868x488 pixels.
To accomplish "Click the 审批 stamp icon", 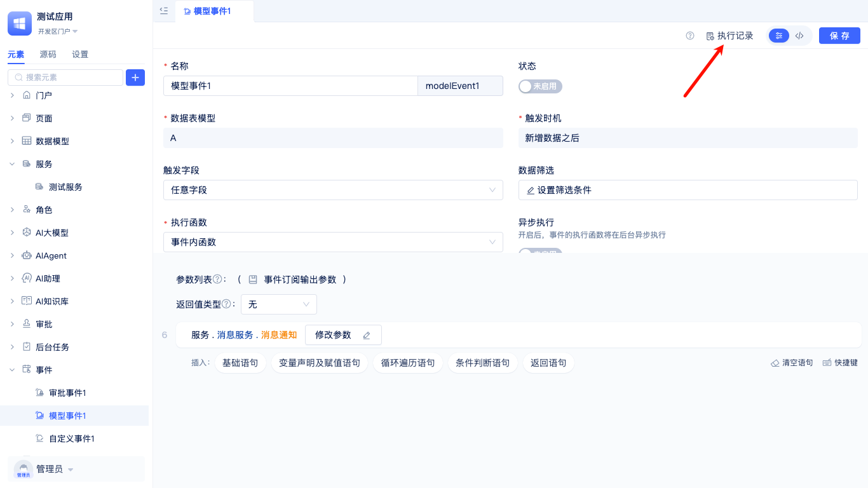I will pos(27,324).
